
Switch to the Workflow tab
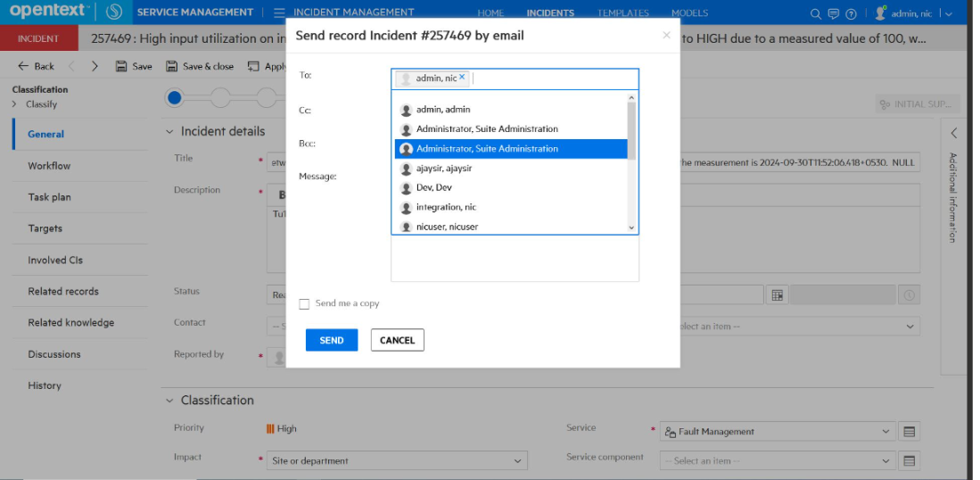(80, 166)
